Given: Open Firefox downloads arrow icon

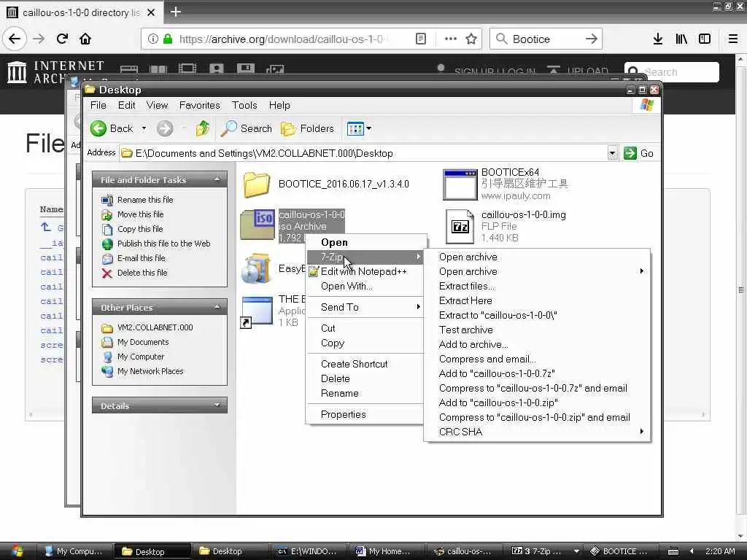Looking at the screenshot, I should (658, 39).
